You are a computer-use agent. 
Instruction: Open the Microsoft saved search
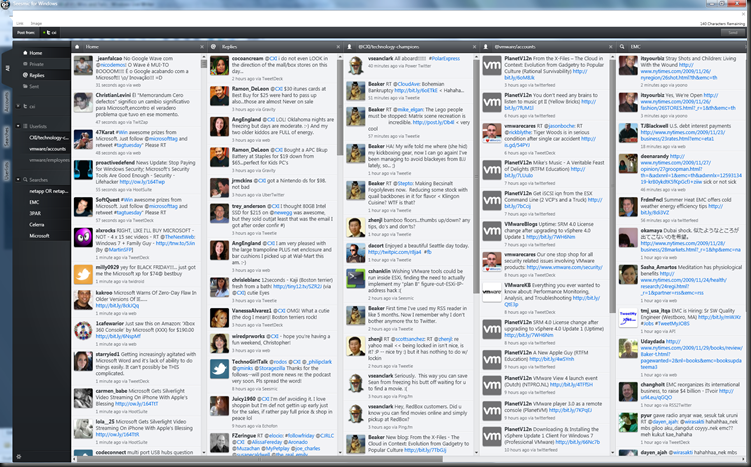coord(39,236)
